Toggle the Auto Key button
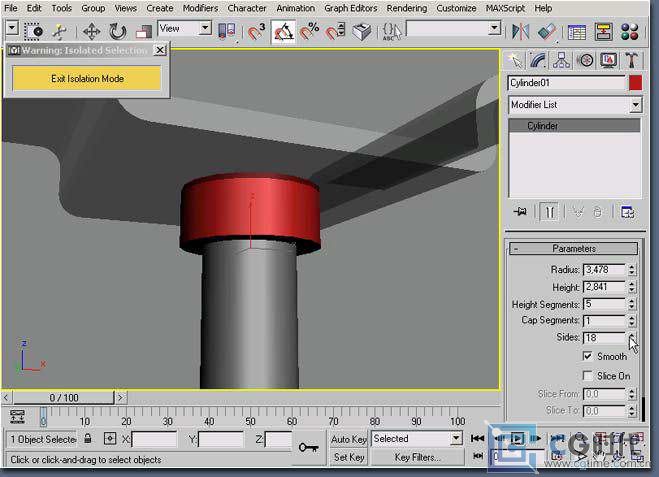This screenshot has height=477, width=659. (x=349, y=439)
